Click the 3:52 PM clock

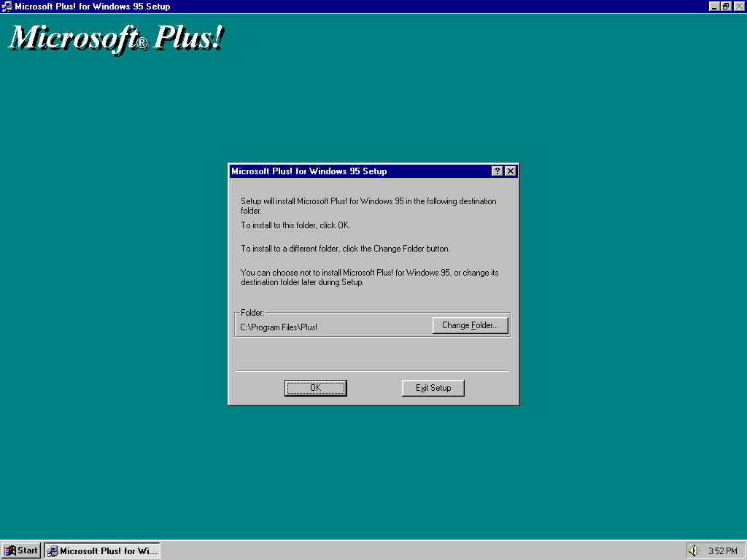[x=723, y=551]
